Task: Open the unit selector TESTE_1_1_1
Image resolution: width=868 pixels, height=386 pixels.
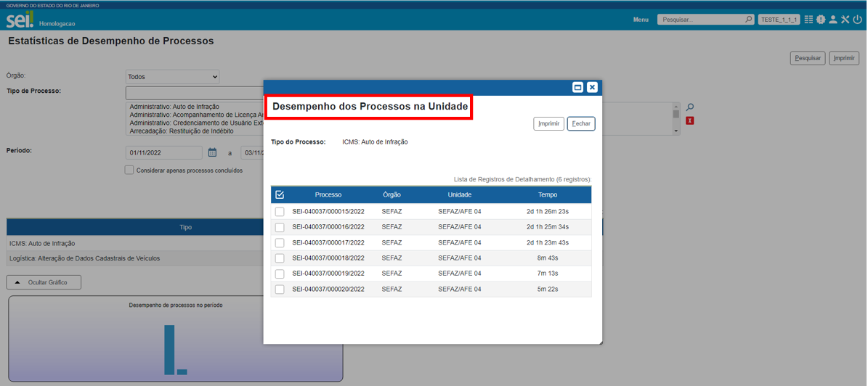Action: click(779, 20)
